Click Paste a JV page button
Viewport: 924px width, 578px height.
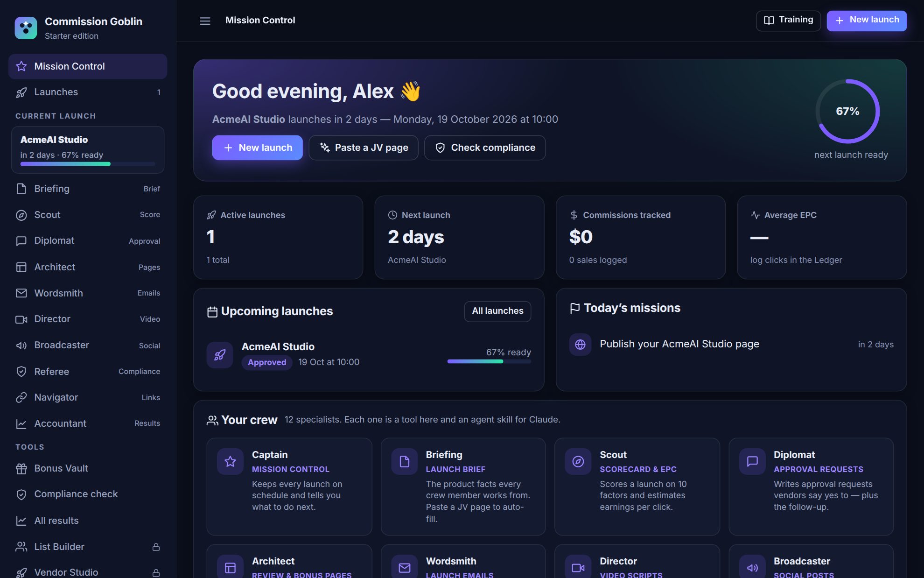click(364, 148)
